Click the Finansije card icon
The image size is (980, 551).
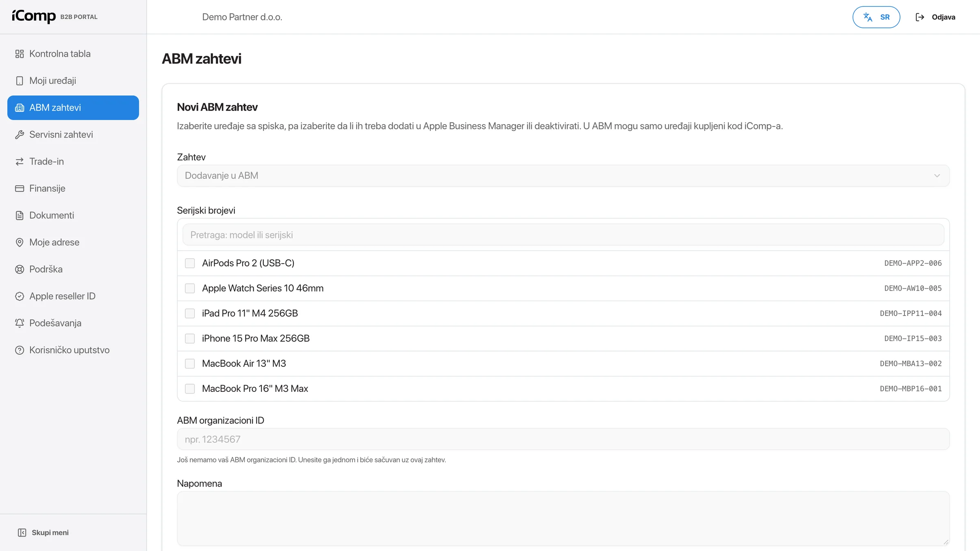coord(20,189)
